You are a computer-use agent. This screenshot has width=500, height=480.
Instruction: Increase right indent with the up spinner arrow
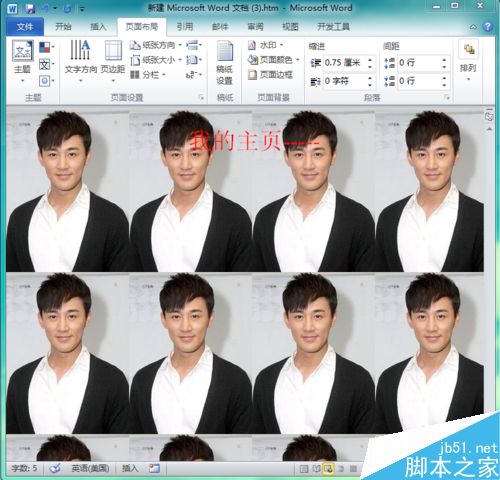pyautogui.click(x=370, y=78)
